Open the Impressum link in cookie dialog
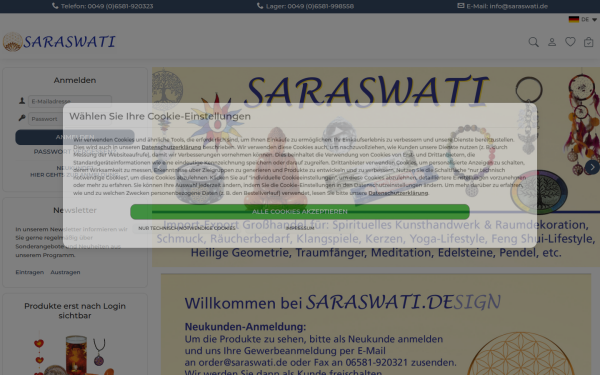The image size is (600, 375). [300, 228]
